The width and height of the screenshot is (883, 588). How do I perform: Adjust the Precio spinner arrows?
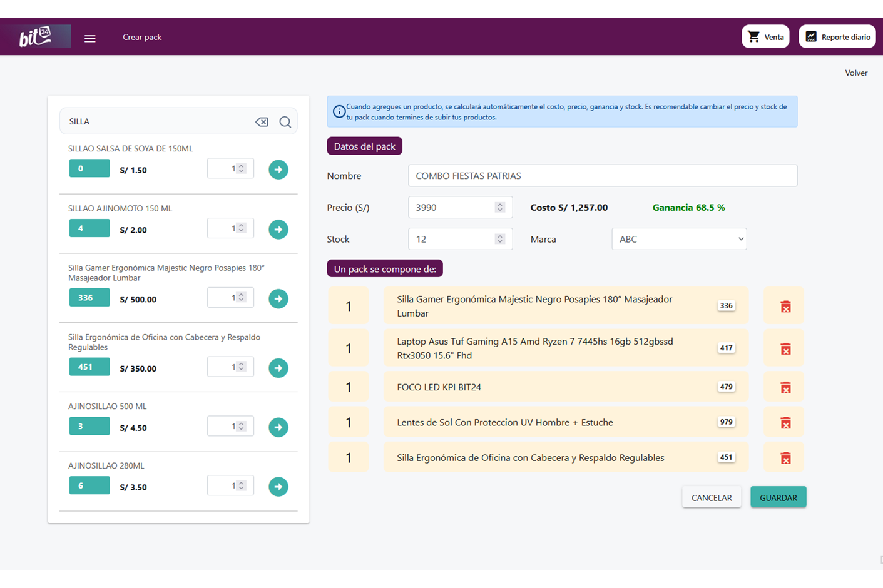point(499,208)
